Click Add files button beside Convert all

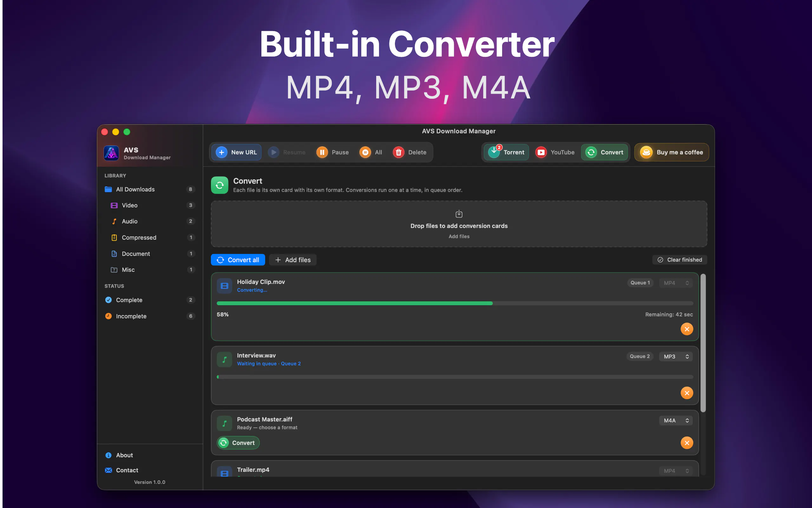pyautogui.click(x=293, y=260)
